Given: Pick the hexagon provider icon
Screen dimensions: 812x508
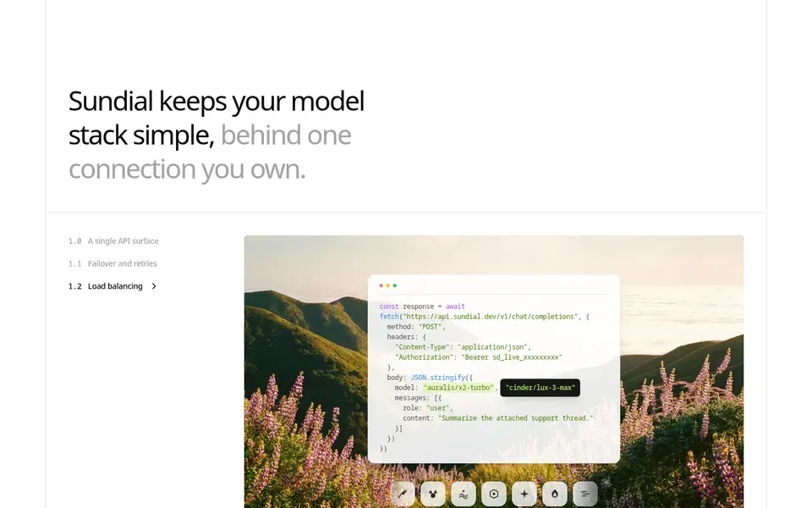Looking at the screenshot, I should click(x=494, y=494).
